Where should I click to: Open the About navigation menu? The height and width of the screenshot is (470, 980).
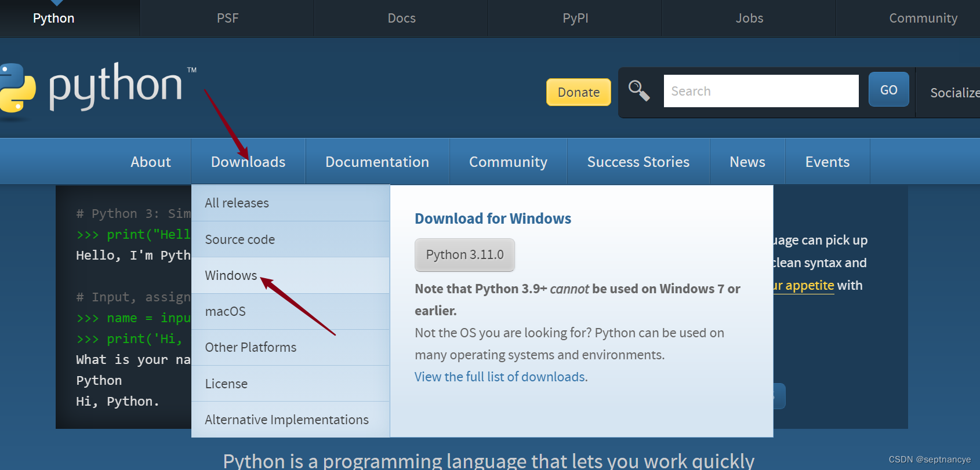pos(151,162)
